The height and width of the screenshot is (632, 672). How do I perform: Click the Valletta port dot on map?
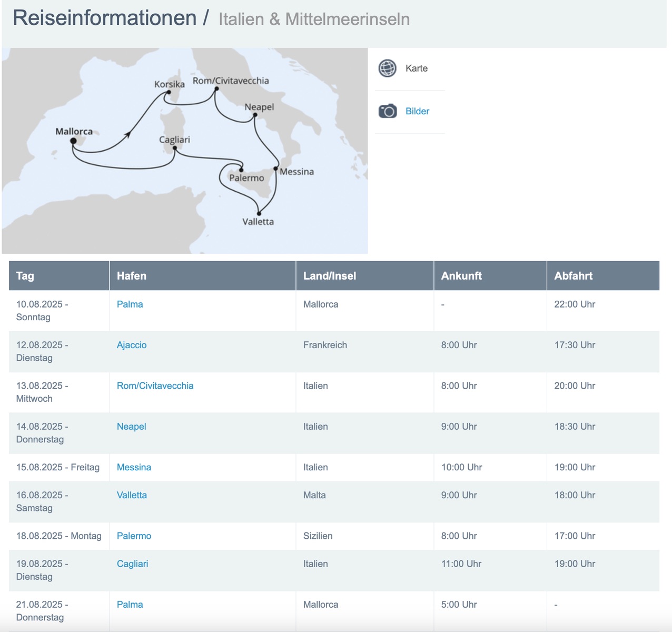(x=259, y=213)
